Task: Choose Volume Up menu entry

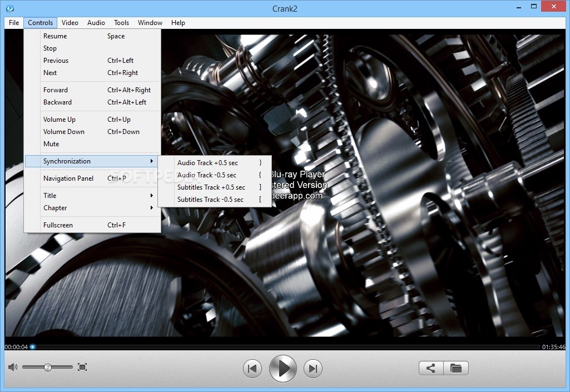Action: click(93, 120)
